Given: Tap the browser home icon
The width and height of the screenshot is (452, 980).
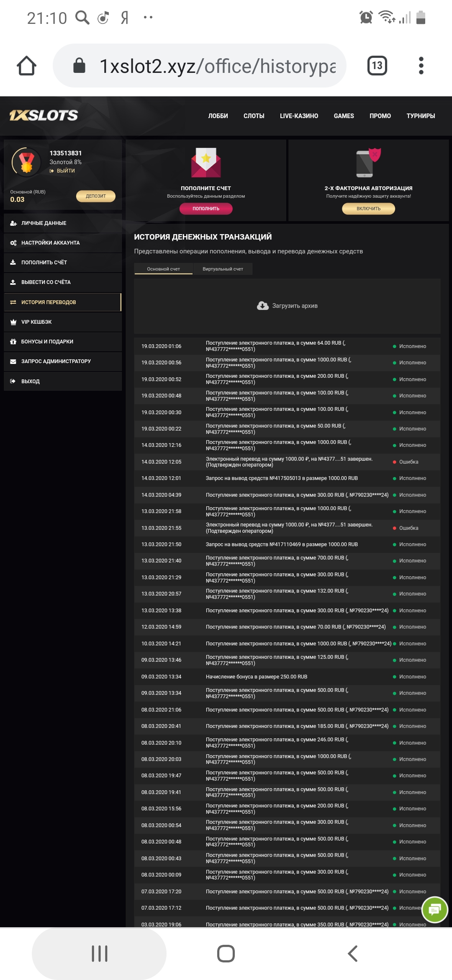Looking at the screenshot, I should point(26,66).
